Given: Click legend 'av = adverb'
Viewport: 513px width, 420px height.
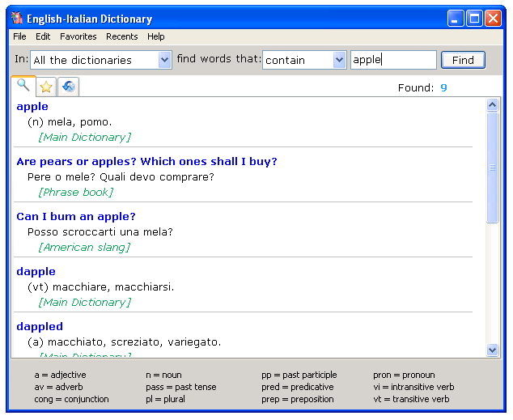Looking at the screenshot, I should click(58, 387).
